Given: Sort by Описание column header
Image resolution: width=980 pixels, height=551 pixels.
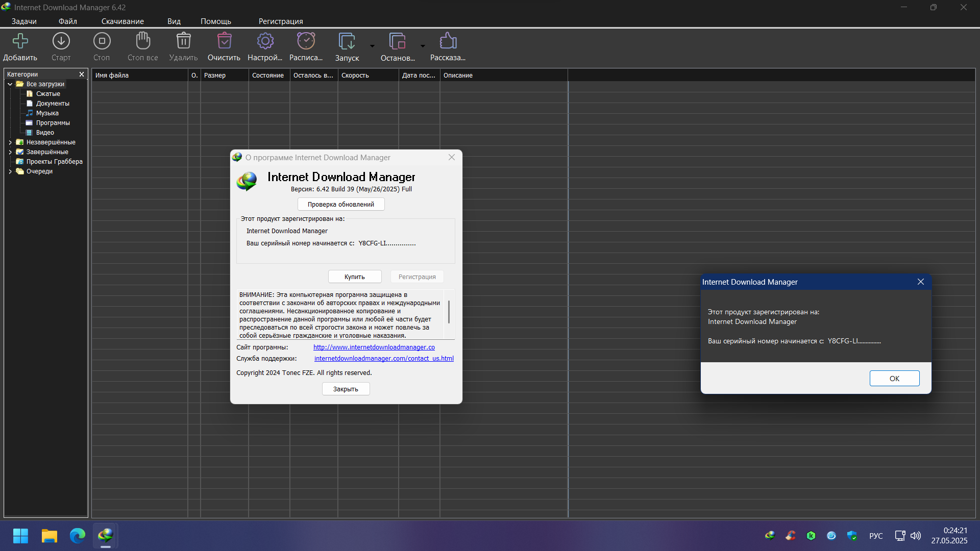Looking at the screenshot, I should (x=504, y=76).
